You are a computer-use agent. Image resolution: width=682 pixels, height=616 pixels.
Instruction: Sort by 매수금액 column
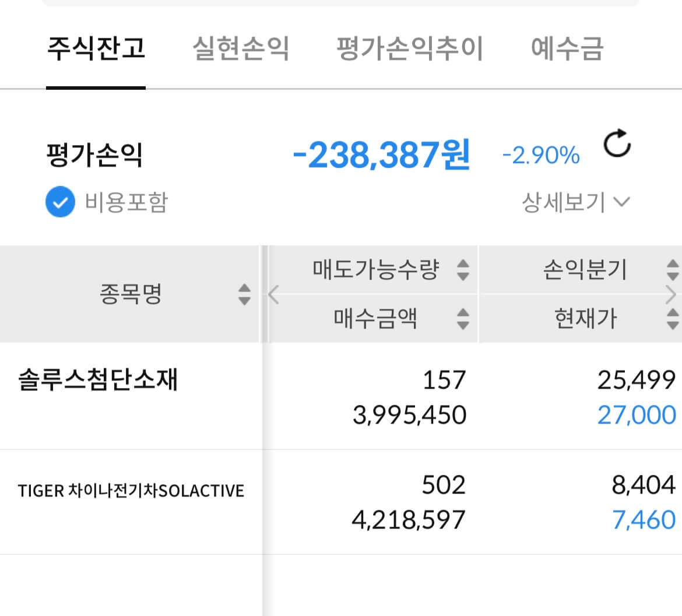[x=463, y=319]
